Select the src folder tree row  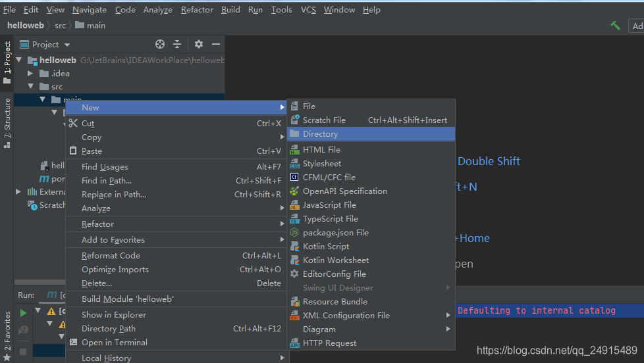click(x=119, y=87)
